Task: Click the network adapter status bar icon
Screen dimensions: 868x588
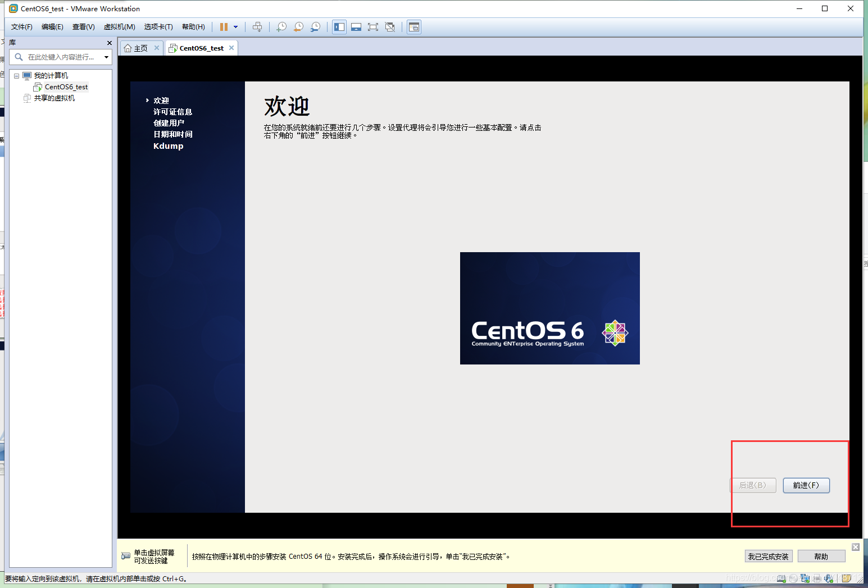Action: point(805,578)
